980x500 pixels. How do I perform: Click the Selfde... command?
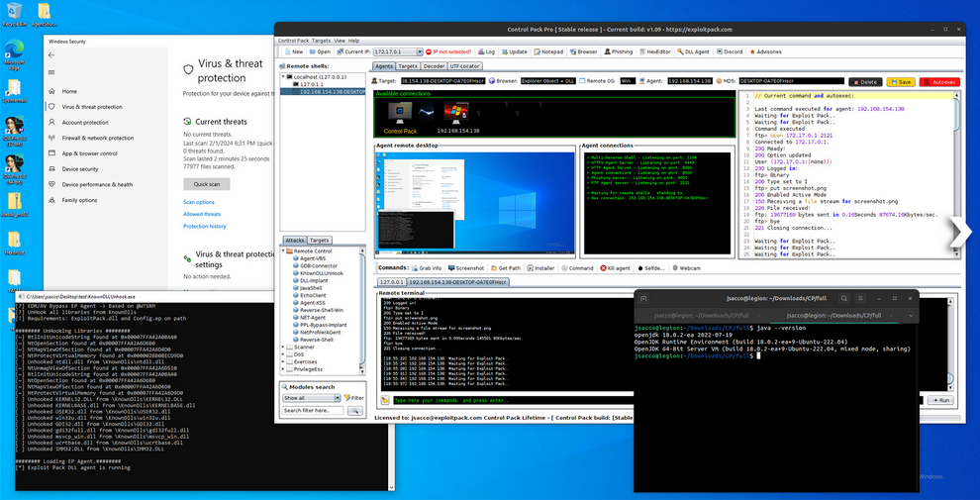click(651, 267)
